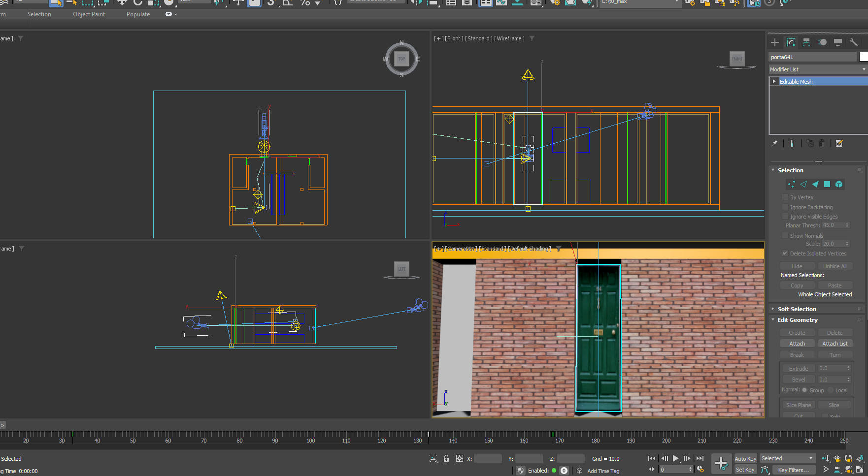
Task: Click the Set Keys large plus button
Action: 721,463
